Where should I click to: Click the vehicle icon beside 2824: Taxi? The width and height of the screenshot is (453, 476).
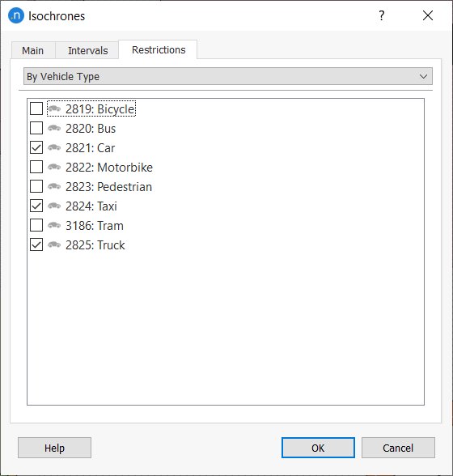coord(54,206)
